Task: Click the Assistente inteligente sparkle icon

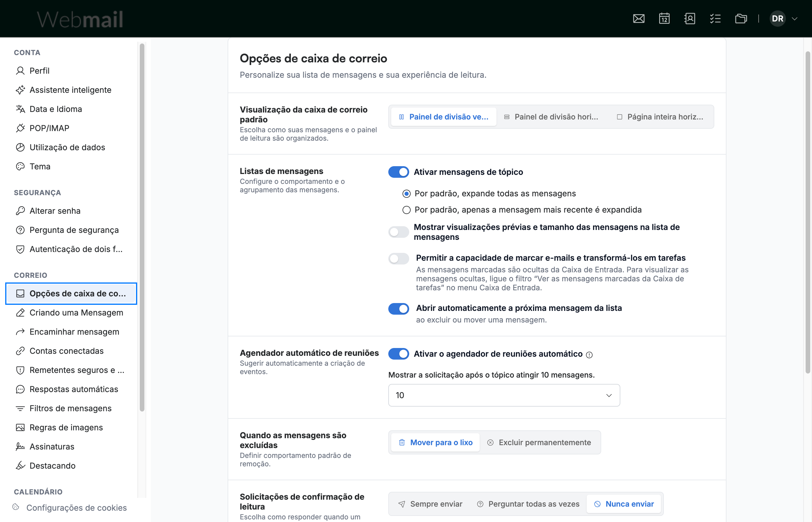Action: pyautogui.click(x=20, y=90)
